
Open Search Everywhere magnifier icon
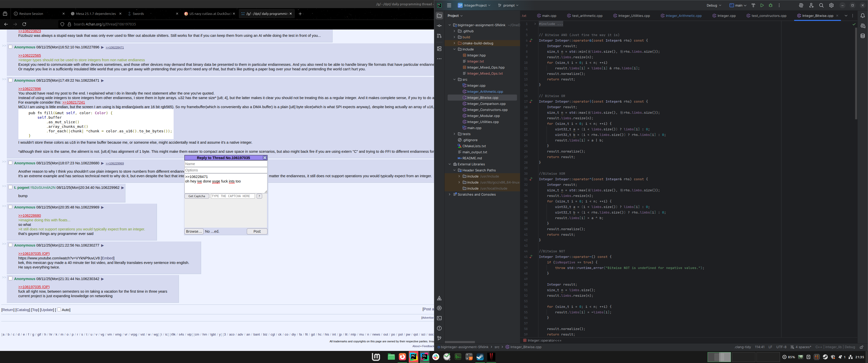point(821,5)
